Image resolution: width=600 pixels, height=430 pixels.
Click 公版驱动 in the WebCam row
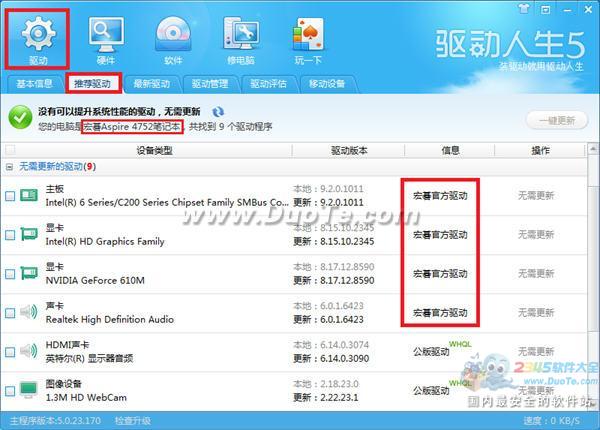(431, 391)
